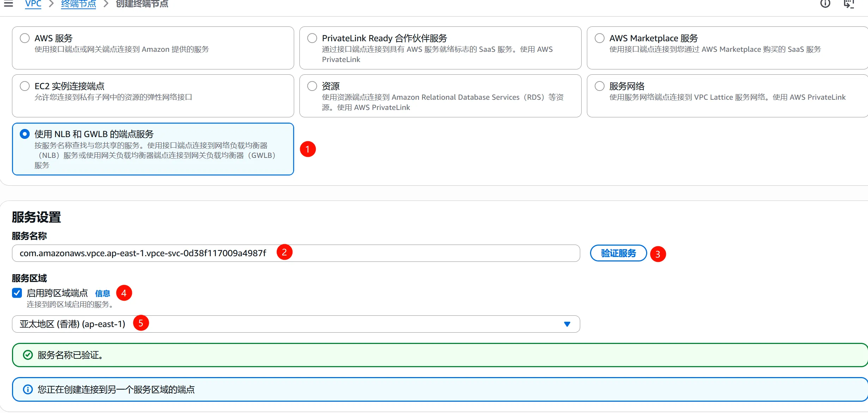
Task: Select the AWS 服务 radio option
Action: pyautogui.click(x=25, y=38)
